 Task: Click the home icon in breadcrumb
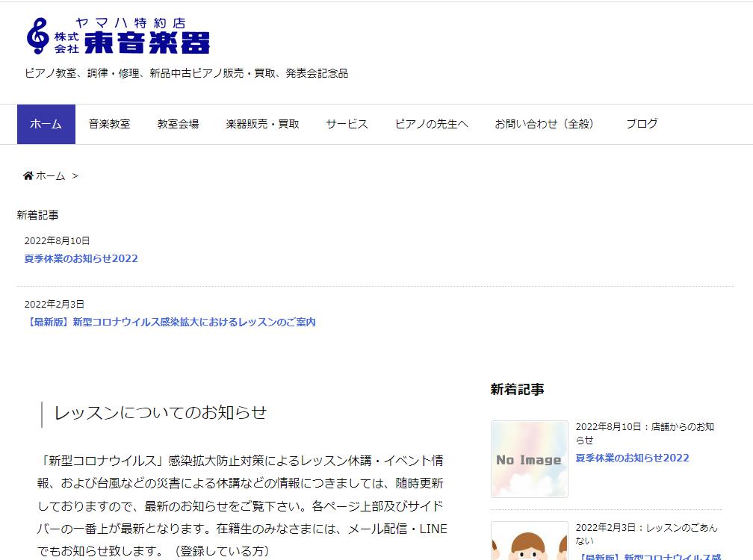(28, 176)
